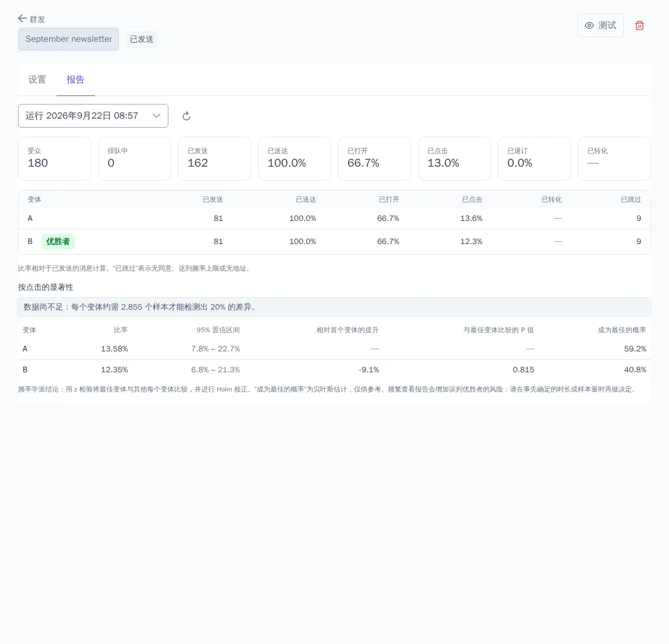Click the 已点击 13.0% stat card
The image size is (669, 644).
click(454, 159)
